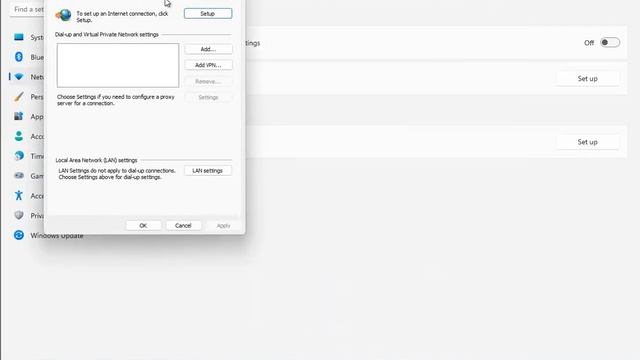Open the Time & language globe icon
The image size is (640, 360).
tap(19, 156)
